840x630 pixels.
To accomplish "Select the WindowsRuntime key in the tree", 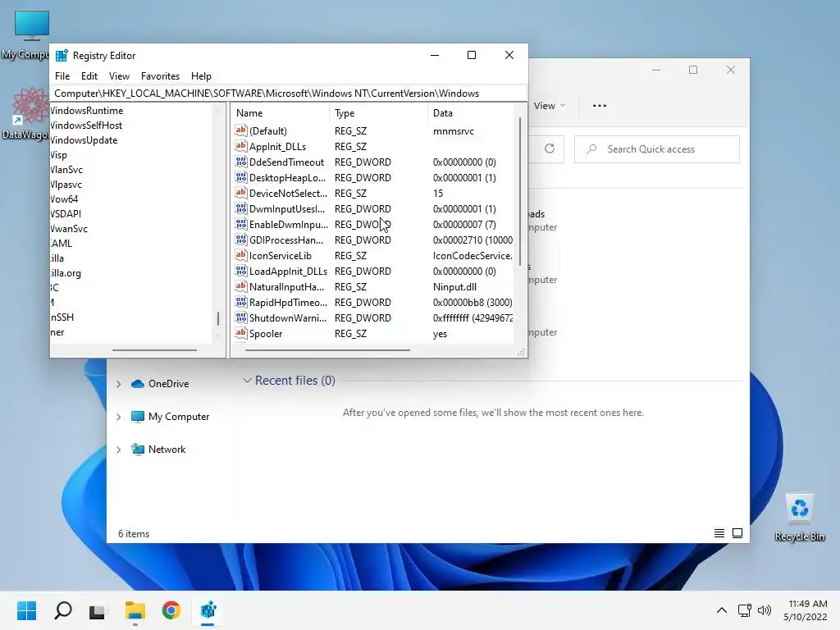I will pos(87,111).
